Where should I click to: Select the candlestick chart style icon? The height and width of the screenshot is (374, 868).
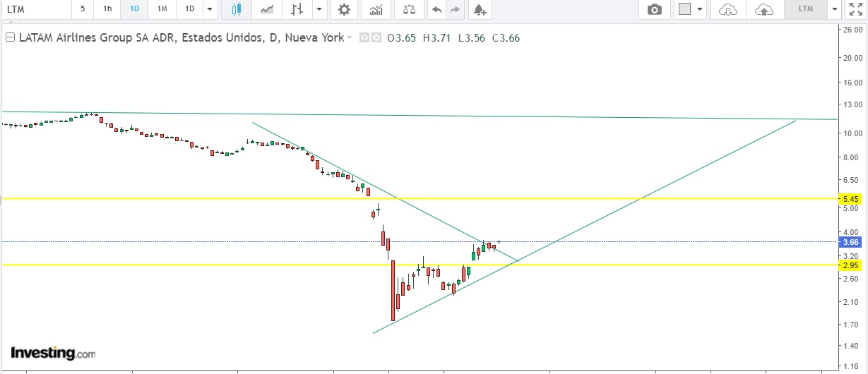(x=236, y=9)
